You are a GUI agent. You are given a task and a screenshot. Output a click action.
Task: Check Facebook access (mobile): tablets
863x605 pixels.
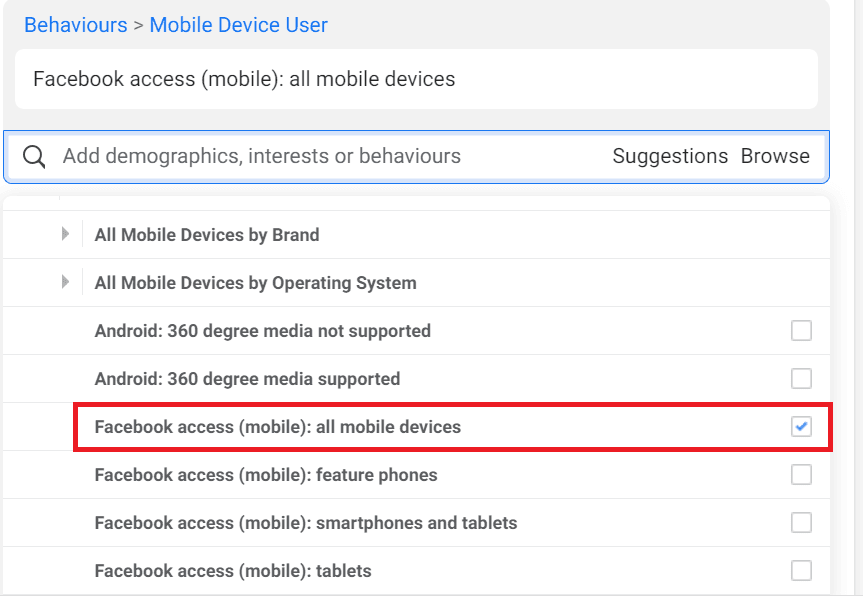(801, 571)
